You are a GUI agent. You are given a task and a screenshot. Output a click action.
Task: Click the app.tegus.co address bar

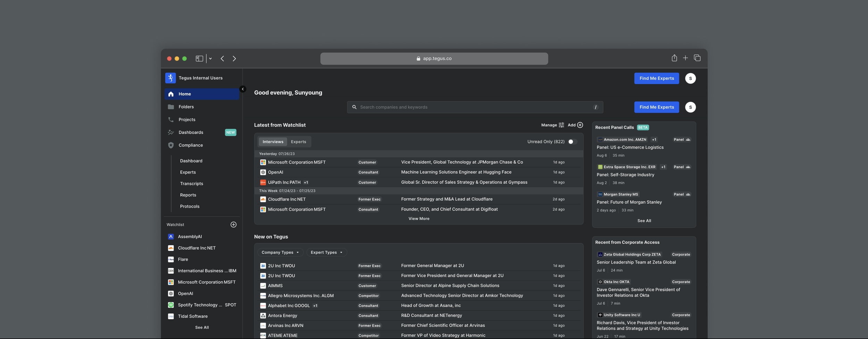[434, 59]
